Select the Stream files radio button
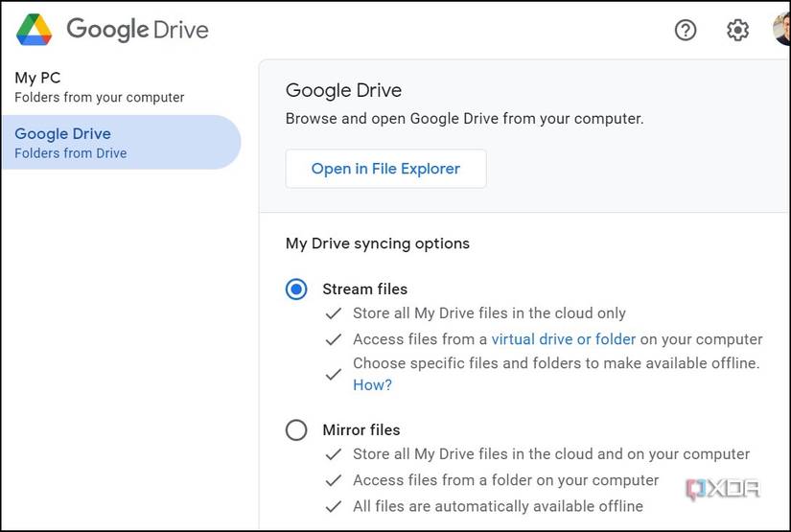 coord(296,289)
